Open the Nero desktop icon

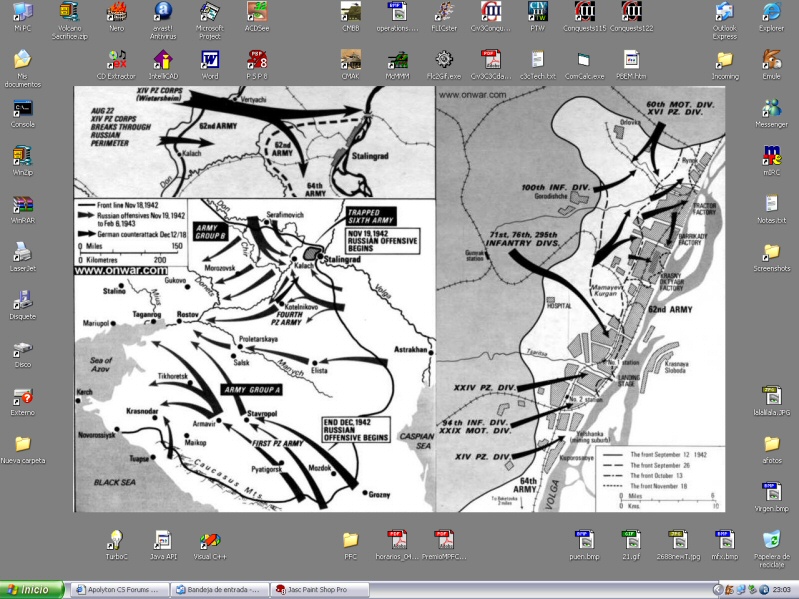click(x=116, y=13)
